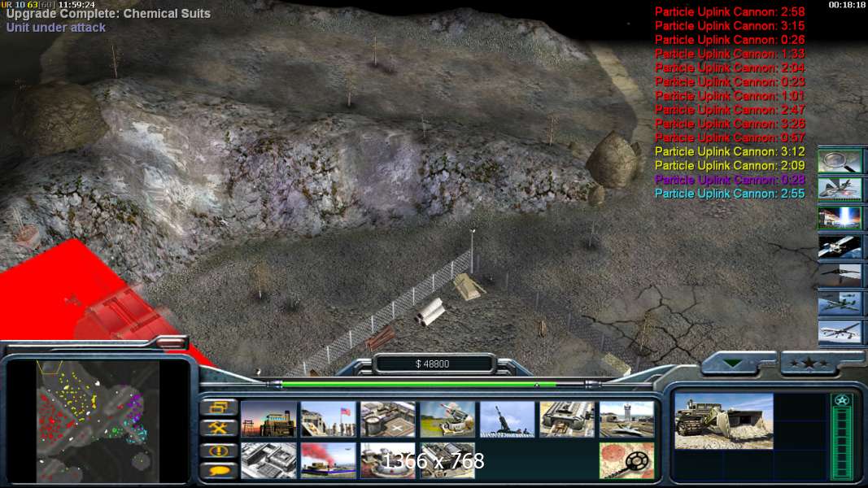Click the yellow Particle Uplink Cannon 2:09 timer
This screenshot has height=488, width=868.
[730, 165]
